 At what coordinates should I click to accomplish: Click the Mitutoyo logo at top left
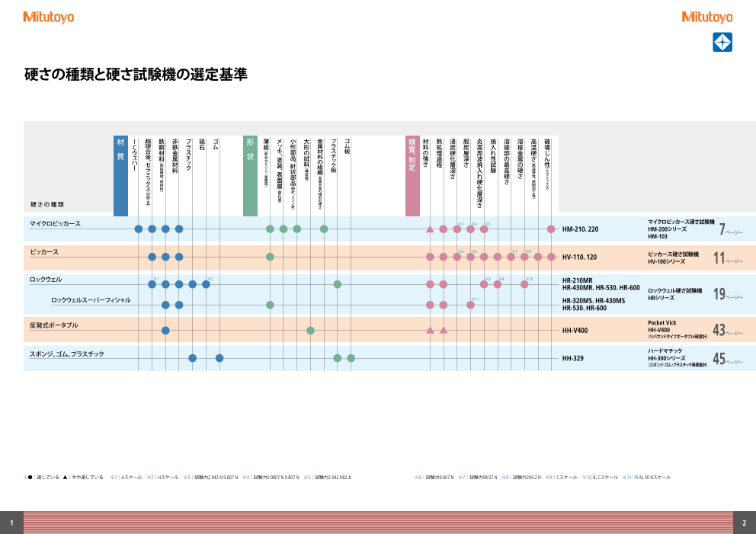48,18
